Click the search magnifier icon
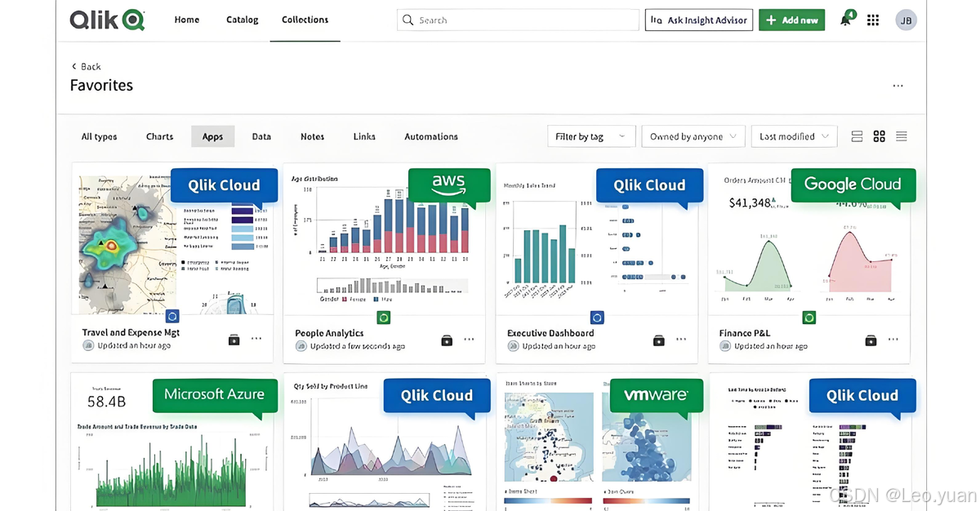 coord(408,20)
